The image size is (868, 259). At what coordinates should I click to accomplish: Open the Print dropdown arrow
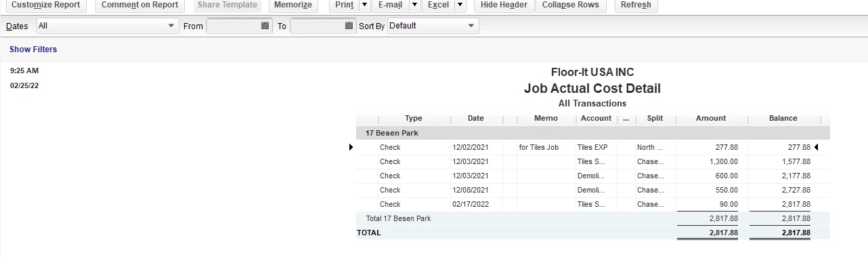click(364, 5)
